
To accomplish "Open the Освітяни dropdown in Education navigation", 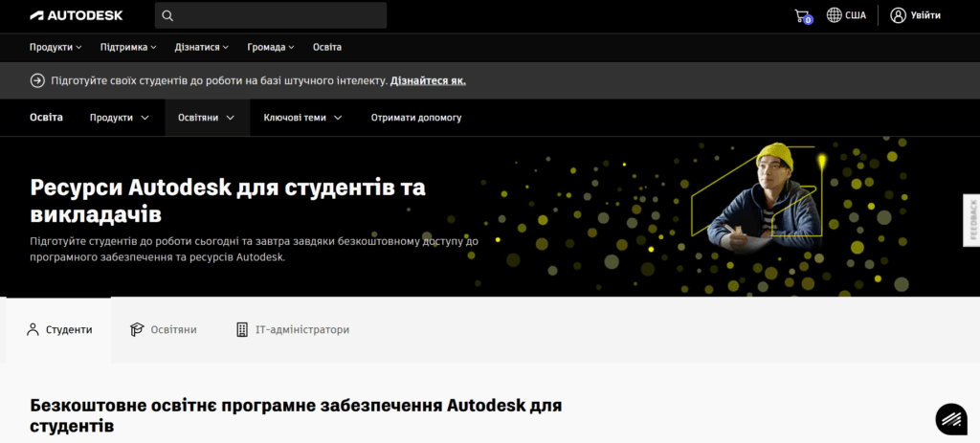I will pos(206,118).
